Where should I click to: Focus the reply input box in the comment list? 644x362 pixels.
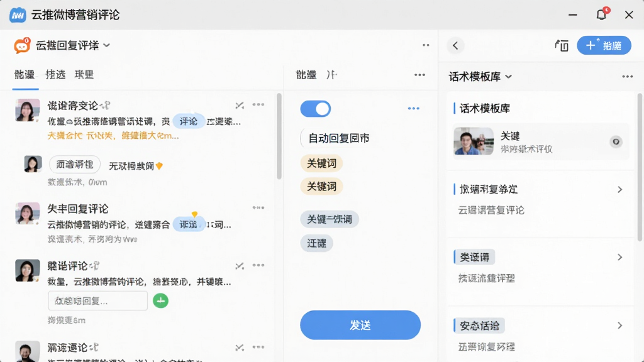[97, 301]
